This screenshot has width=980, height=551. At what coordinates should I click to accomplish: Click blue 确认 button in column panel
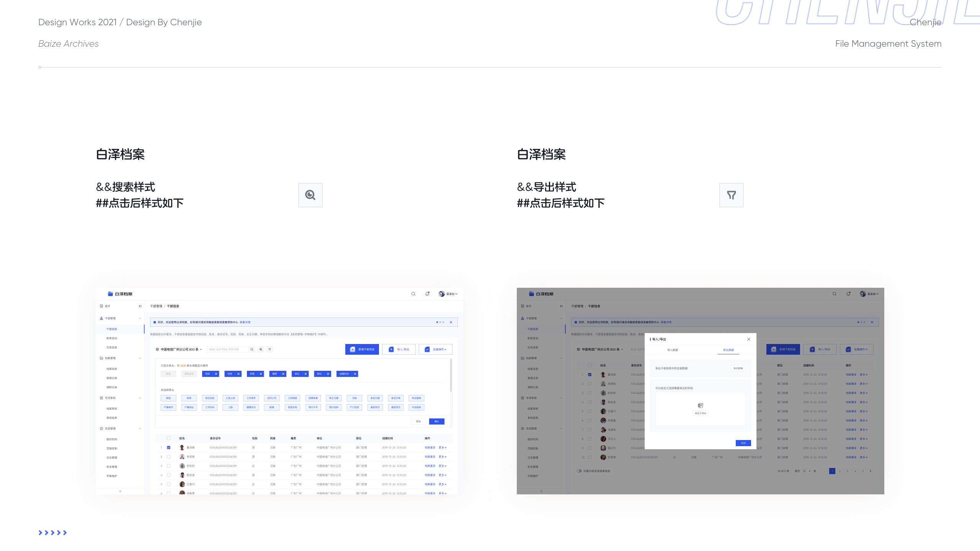pos(437,421)
